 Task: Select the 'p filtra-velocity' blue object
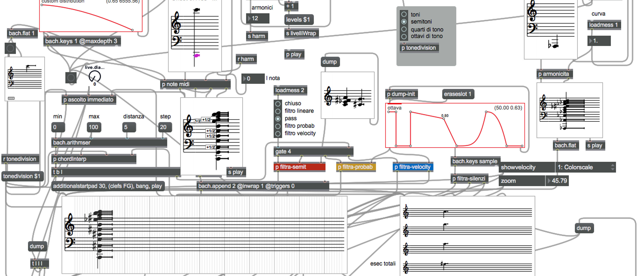click(x=413, y=167)
